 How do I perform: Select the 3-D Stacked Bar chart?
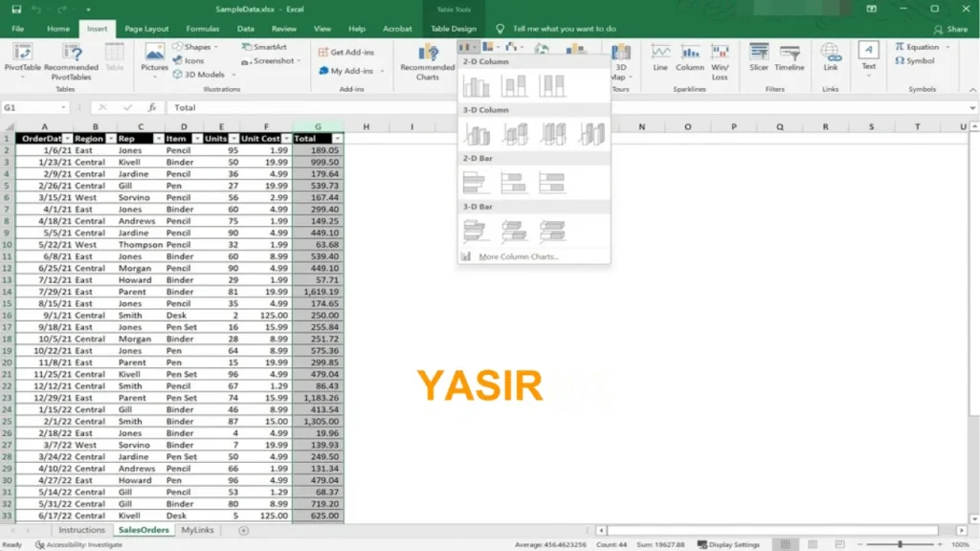(x=514, y=231)
